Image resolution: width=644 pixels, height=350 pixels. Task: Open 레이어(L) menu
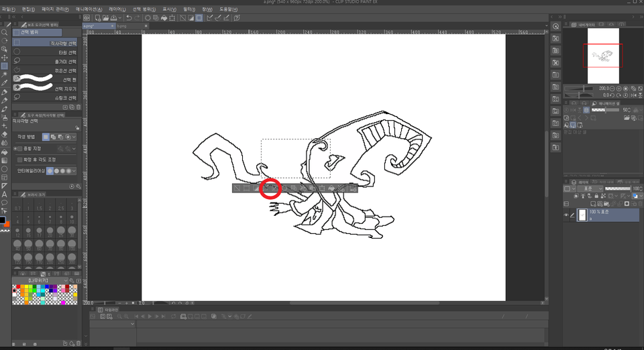coord(117,9)
